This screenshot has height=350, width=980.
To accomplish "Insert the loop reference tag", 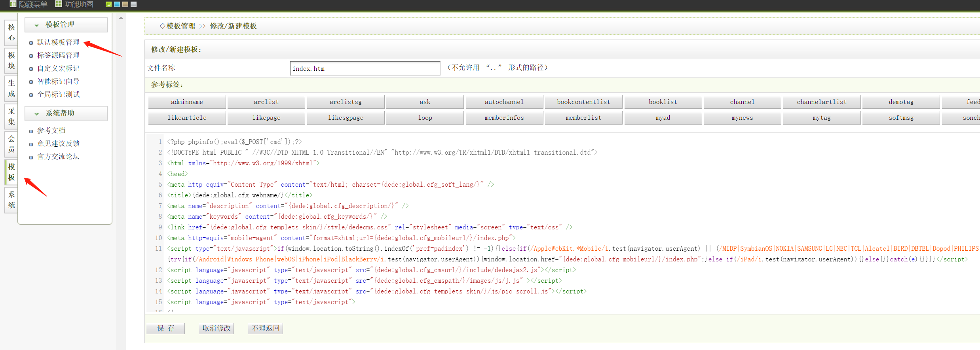I will pos(425,118).
